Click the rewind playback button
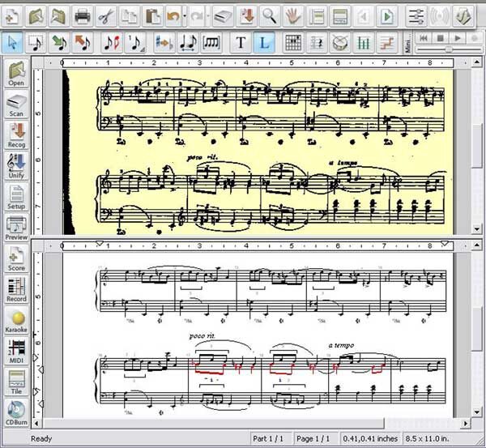This screenshot has width=486, height=448. (424, 38)
